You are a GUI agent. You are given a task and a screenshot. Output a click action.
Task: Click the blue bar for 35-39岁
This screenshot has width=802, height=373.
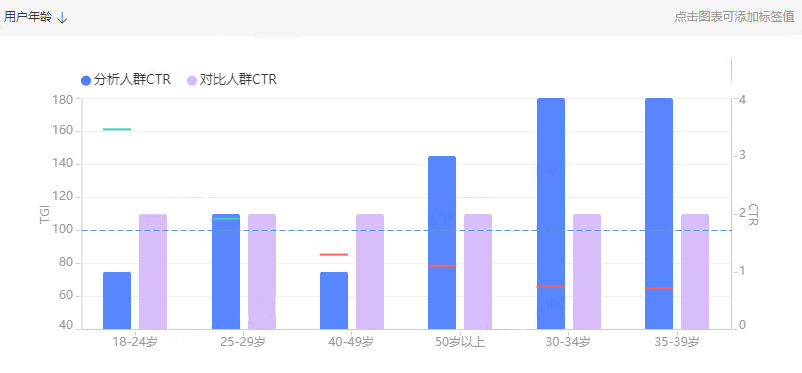click(x=659, y=214)
